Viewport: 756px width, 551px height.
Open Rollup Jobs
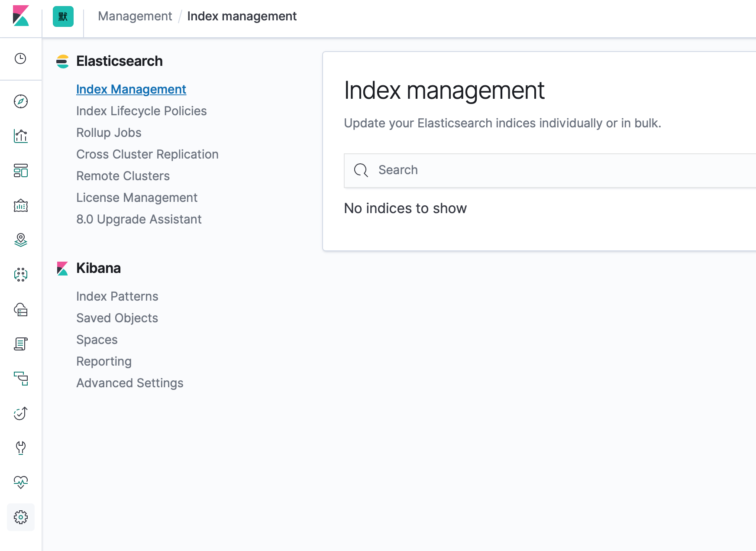[x=109, y=133]
